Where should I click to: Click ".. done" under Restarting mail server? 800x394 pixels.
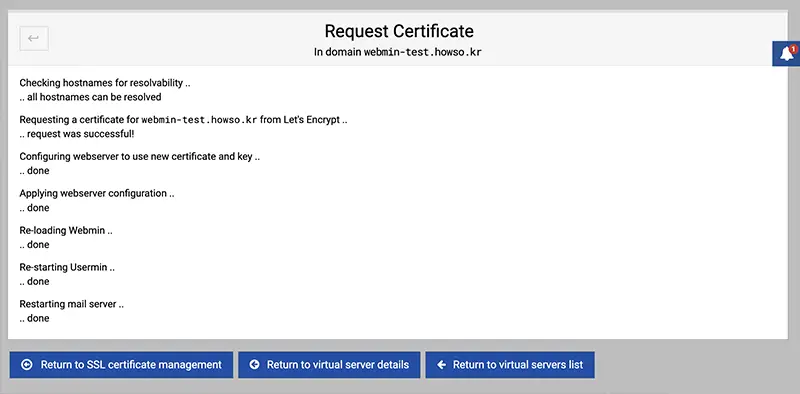(34, 318)
